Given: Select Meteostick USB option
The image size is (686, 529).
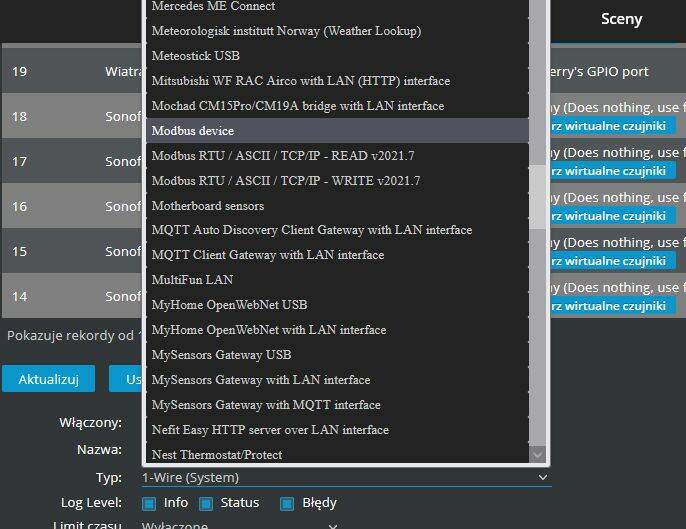Looking at the screenshot, I should pos(337,56).
